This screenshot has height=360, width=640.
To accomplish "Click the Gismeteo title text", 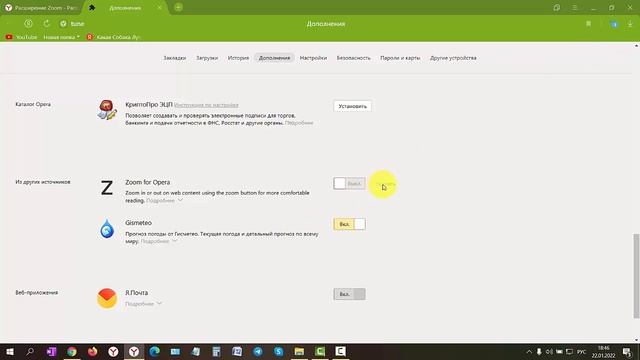I will (138, 223).
